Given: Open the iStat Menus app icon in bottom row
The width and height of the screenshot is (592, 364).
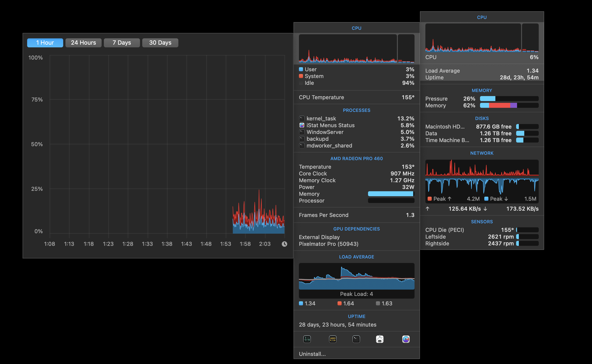Looking at the screenshot, I should [x=406, y=339].
